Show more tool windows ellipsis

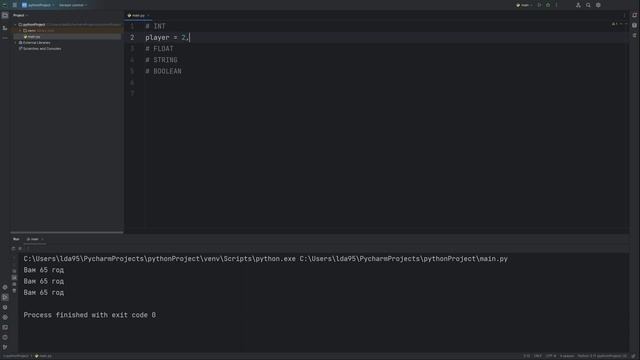coord(5,38)
